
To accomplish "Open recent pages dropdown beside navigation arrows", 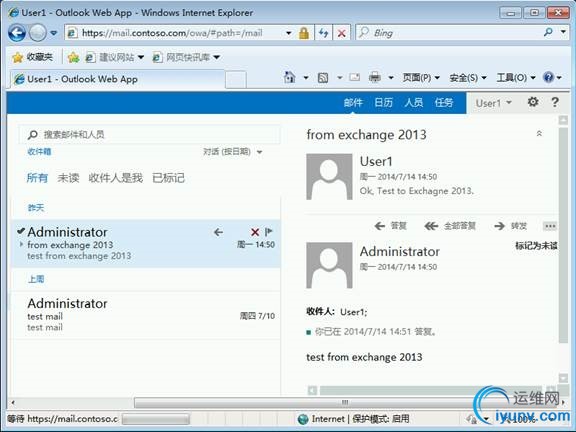I will coord(54,33).
